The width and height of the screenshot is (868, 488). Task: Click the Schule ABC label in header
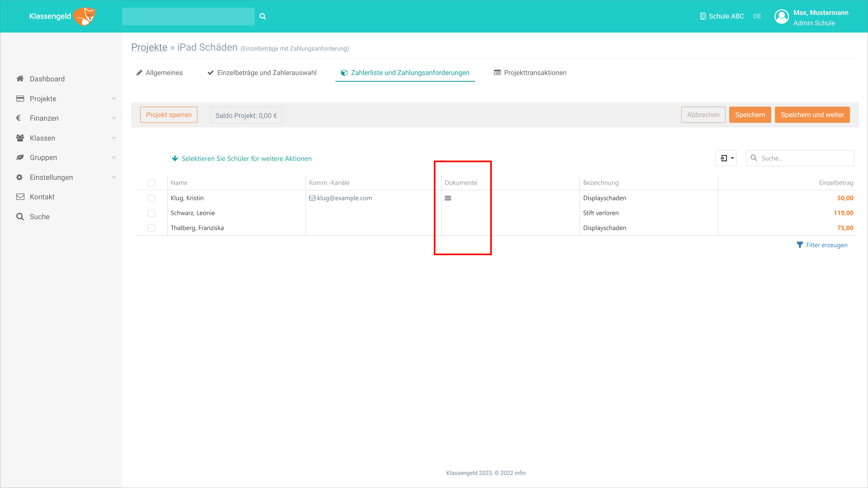[x=726, y=16]
